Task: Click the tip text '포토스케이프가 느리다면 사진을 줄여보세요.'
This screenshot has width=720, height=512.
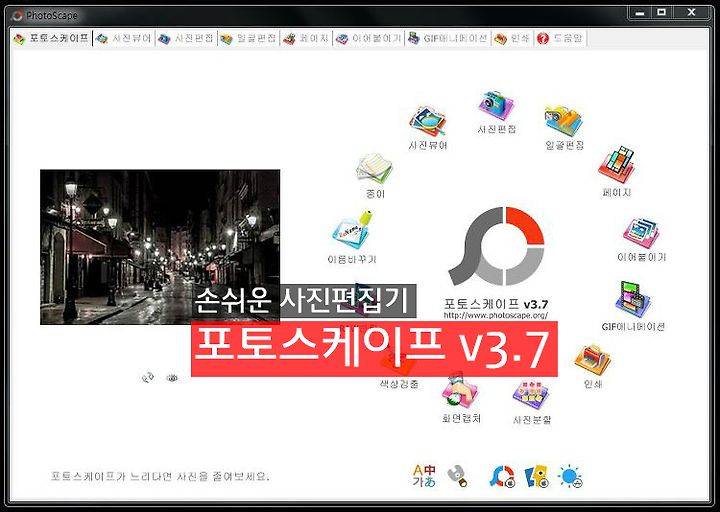Action: 160,476
